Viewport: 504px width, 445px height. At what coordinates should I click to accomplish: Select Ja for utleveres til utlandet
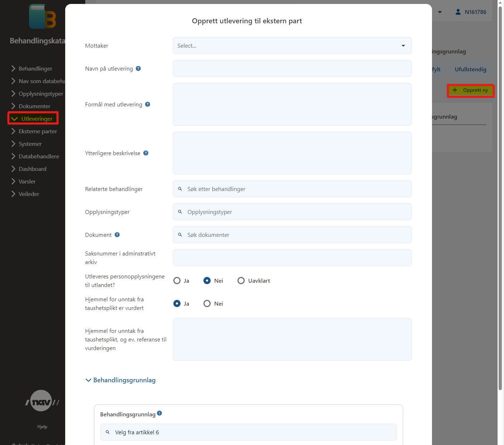[177, 281]
